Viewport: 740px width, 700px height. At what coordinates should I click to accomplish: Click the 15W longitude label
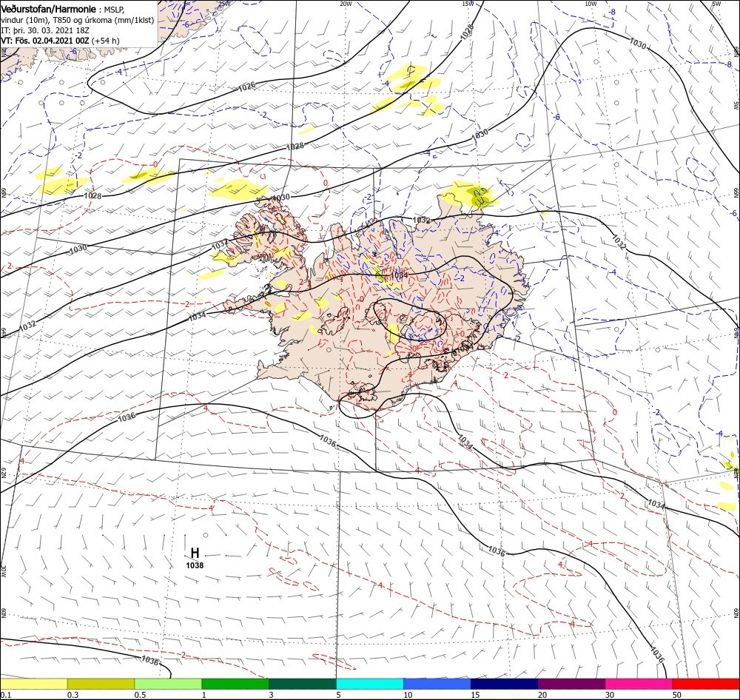(x=468, y=4)
